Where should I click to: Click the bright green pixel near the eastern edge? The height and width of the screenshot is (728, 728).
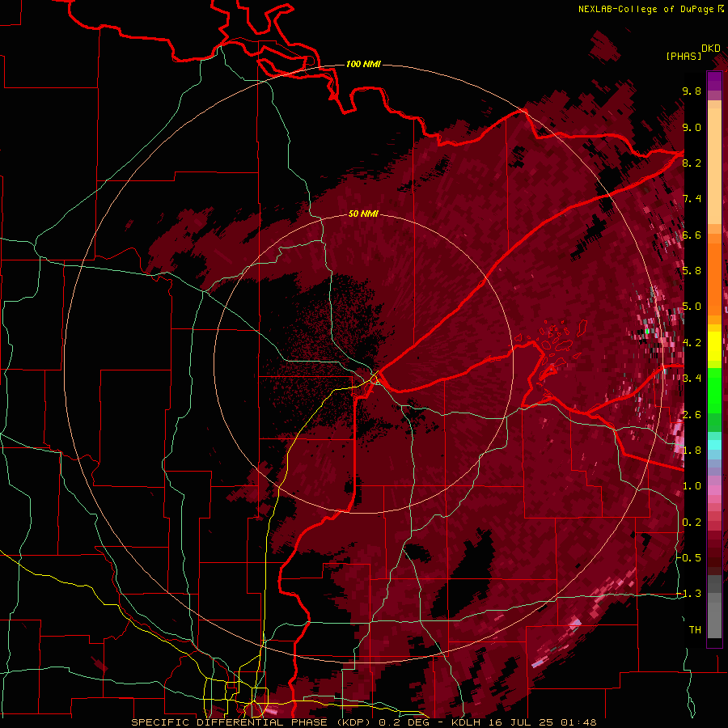647,332
